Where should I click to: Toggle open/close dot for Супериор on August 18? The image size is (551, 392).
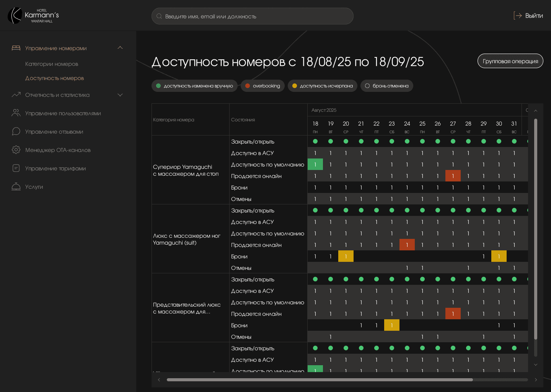[x=315, y=141]
